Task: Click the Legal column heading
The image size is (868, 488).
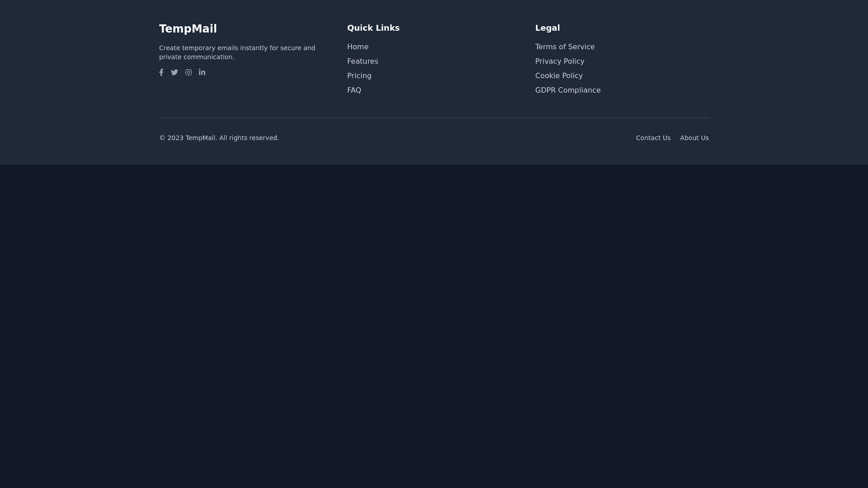Action: (x=547, y=28)
